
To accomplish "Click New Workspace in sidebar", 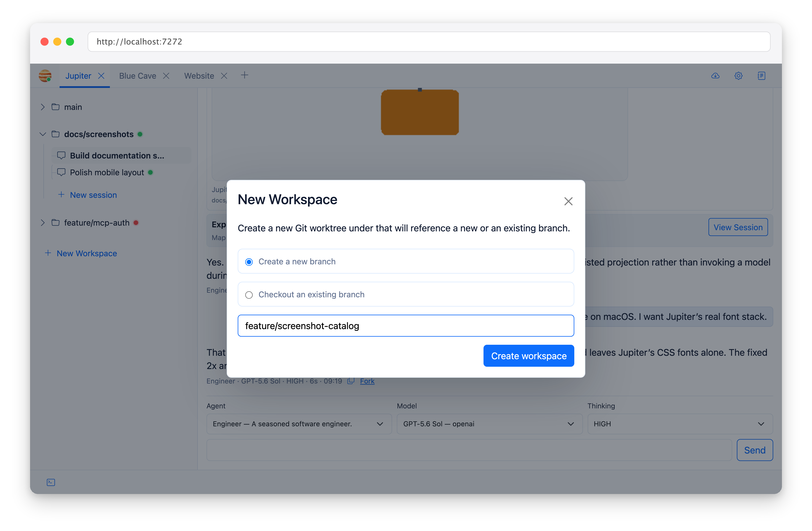I will click(x=81, y=253).
